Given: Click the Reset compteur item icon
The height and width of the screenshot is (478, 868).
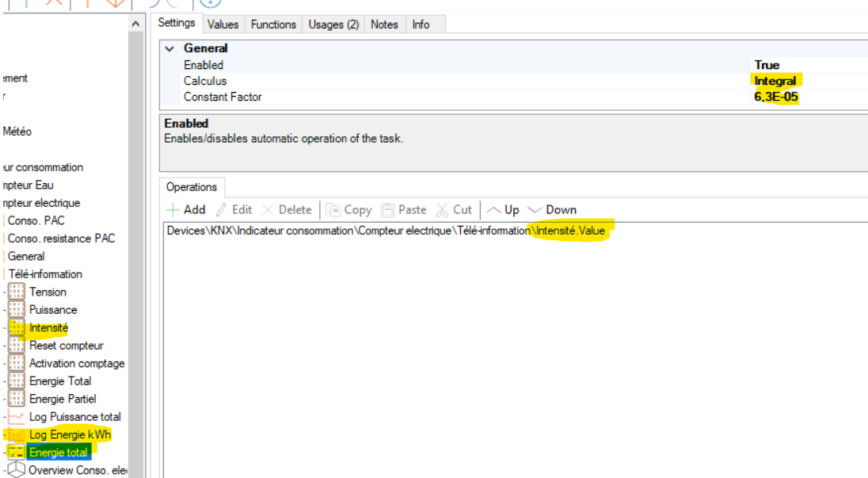Looking at the screenshot, I should click(x=17, y=346).
